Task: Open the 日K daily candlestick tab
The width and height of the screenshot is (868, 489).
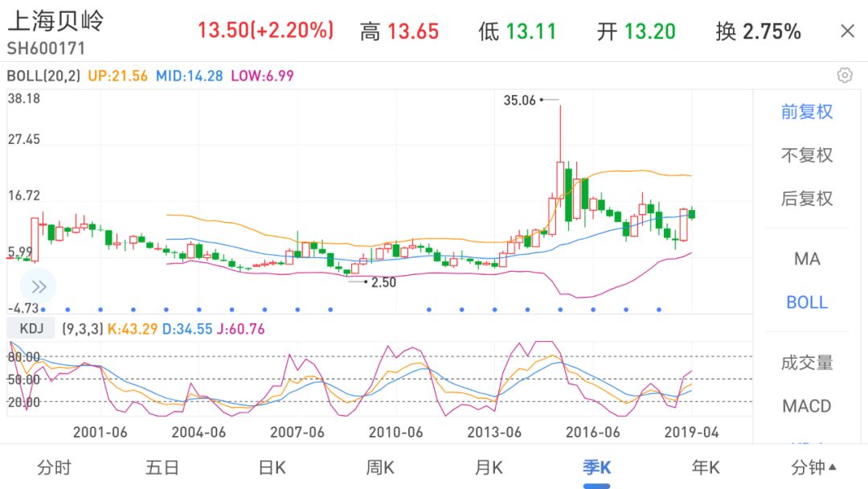Action: click(272, 468)
